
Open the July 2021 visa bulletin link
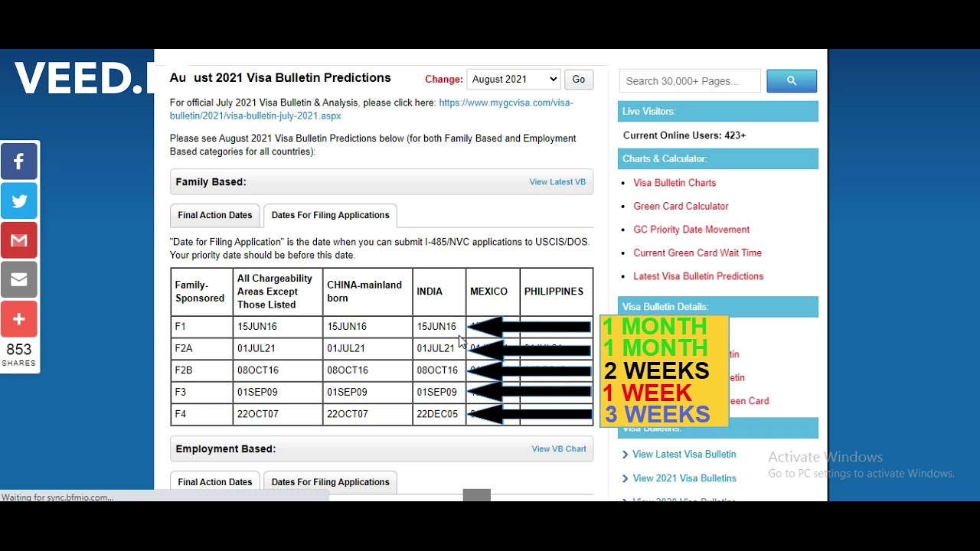[371, 109]
